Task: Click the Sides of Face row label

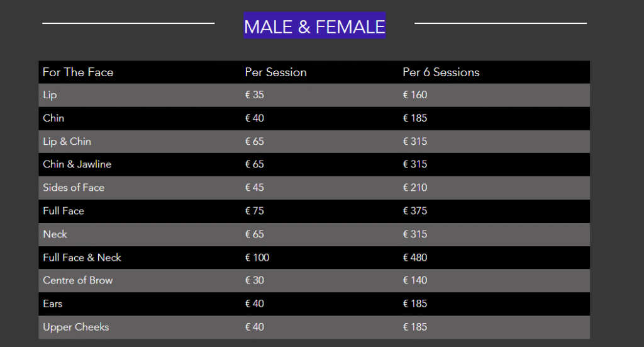Action: 74,188
